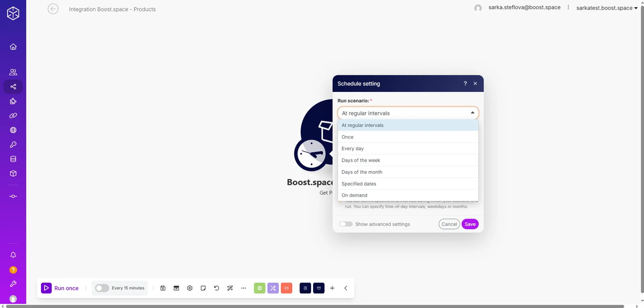
Task: Click the notifications bell icon
Action: [x=13, y=255]
